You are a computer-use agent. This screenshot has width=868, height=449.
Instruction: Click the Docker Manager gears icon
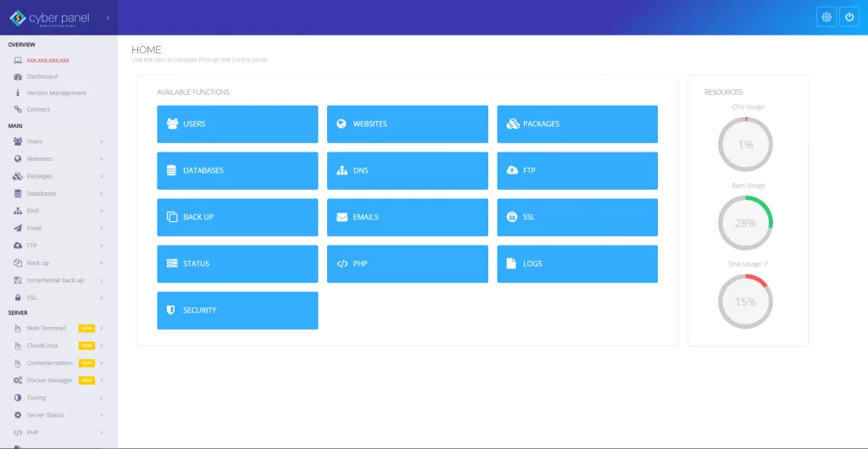(x=17, y=380)
